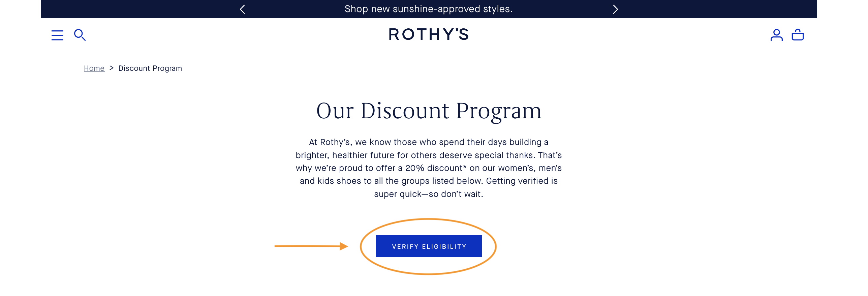This screenshot has width=868, height=296.
Task: Open the account profile icon
Action: [776, 35]
